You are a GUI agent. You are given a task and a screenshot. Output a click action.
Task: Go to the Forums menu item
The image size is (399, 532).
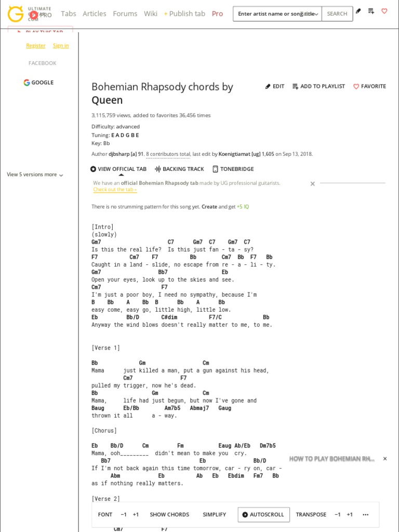pyautogui.click(x=125, y=14)
